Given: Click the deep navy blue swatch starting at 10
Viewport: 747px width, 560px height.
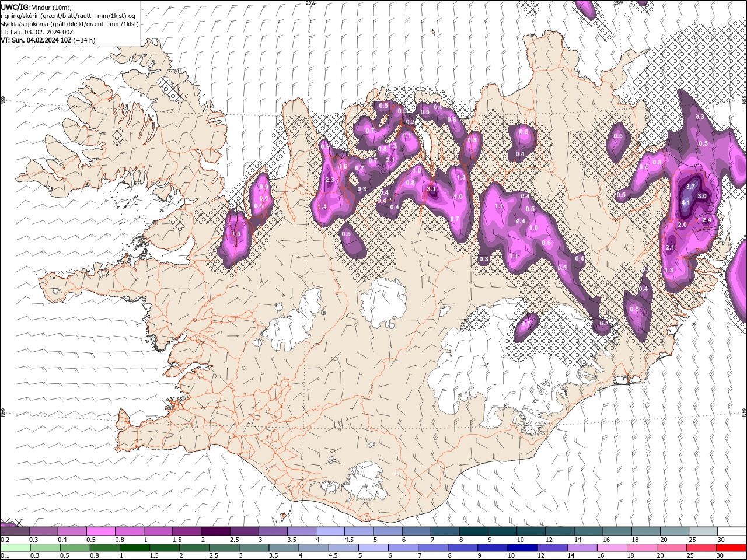Looking at the screenshot, I should (522, 548).
